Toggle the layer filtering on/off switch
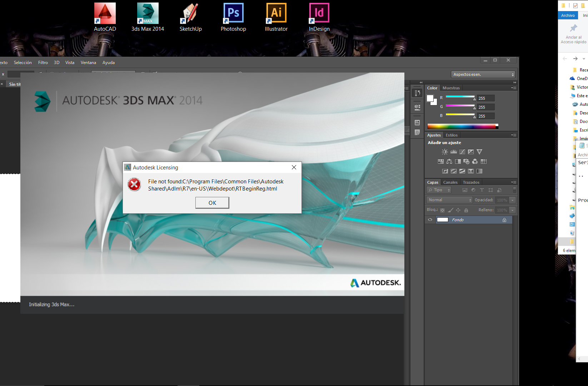Viewport: 588px width, 386px height. 514,190
